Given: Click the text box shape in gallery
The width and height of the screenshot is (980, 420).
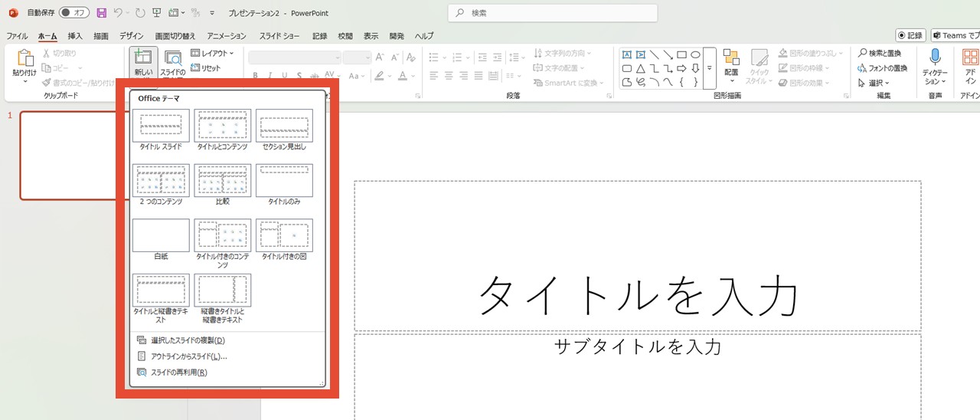Looking at the screenshot, I should coord(626,54).
